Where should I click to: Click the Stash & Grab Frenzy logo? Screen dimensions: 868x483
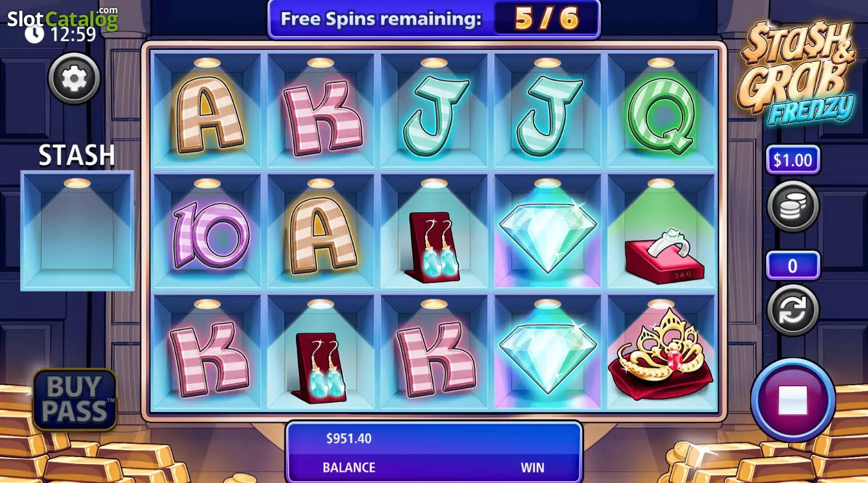(797, 72)
